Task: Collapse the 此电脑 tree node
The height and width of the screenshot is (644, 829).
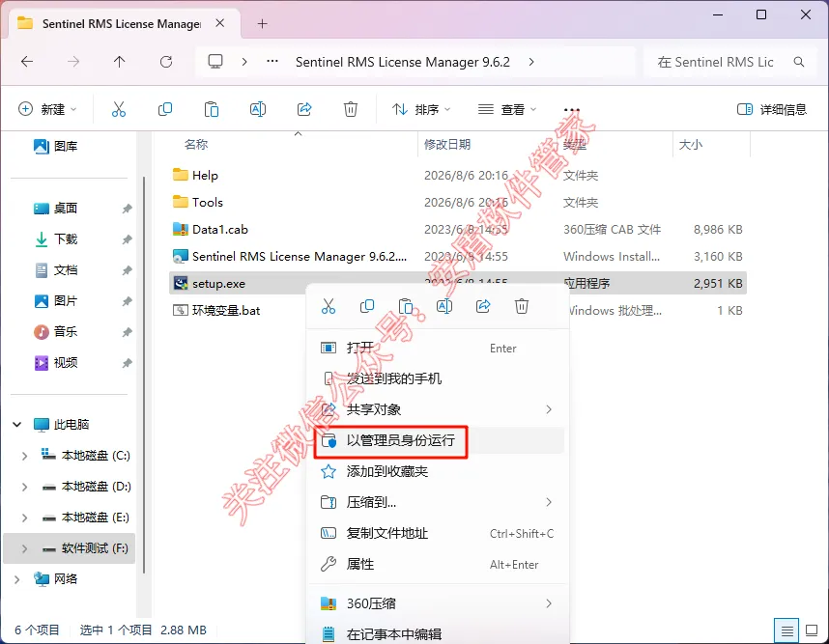Action: pyautogui.click(x=17, y=424)
